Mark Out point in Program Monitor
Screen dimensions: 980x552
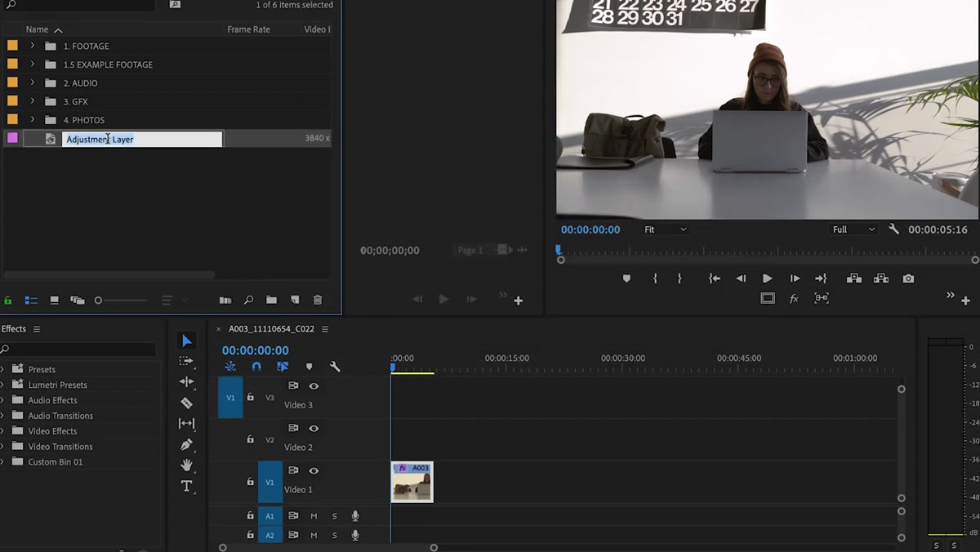(679, 278)
